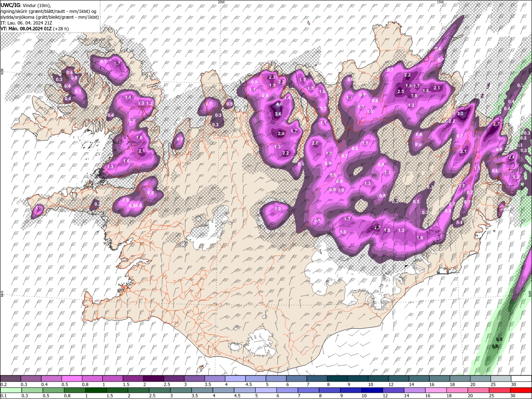
Task: Pick the lavender snow scale swatch at 4
Action: coord(235,379)
